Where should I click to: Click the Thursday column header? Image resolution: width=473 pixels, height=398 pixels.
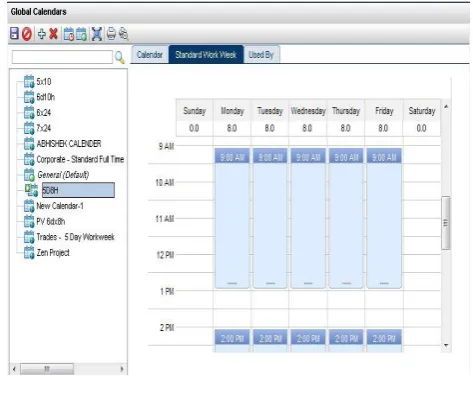pyautogui.click(x=346, y=111)
